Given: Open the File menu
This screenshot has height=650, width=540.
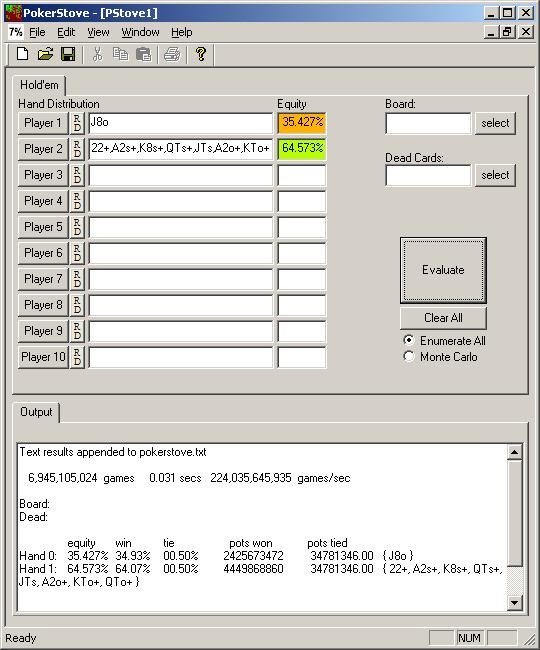Looking at the screenshot, I should click(37, 32).
